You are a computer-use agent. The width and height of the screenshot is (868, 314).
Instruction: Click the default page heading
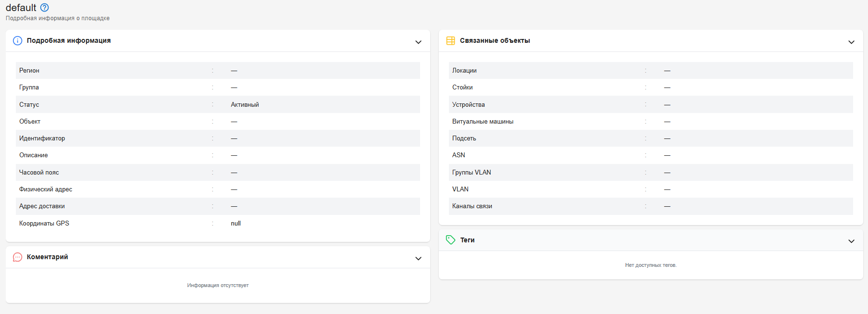[21, 8]
